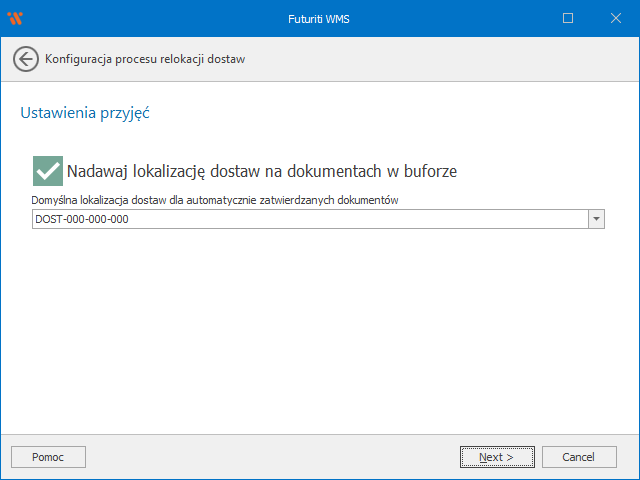Viewport: 640px width, 480px height.
Task: Cancel the relocation configuration wizard
Action: click(x=578, y=457)
